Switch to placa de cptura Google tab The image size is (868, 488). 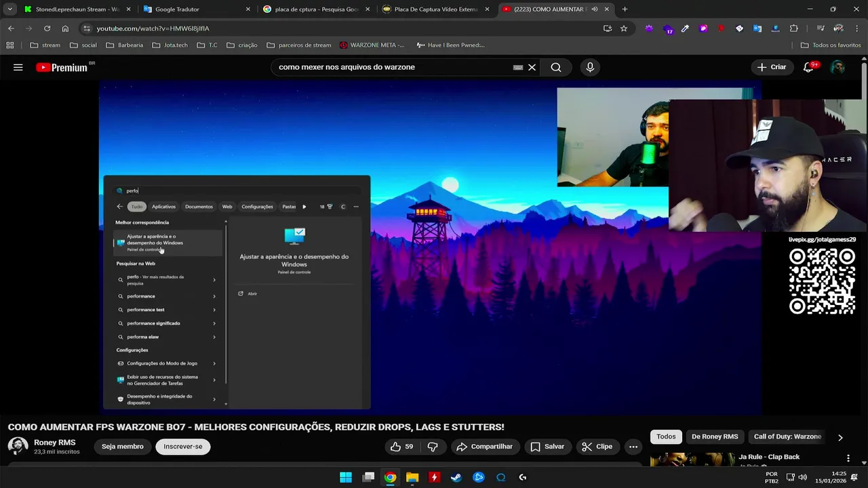point(315,9)
